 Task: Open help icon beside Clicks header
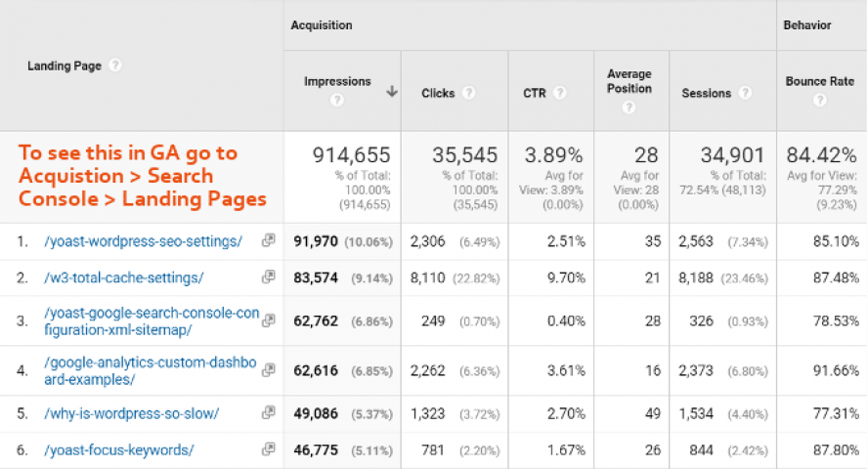click(x=469, y=93)
